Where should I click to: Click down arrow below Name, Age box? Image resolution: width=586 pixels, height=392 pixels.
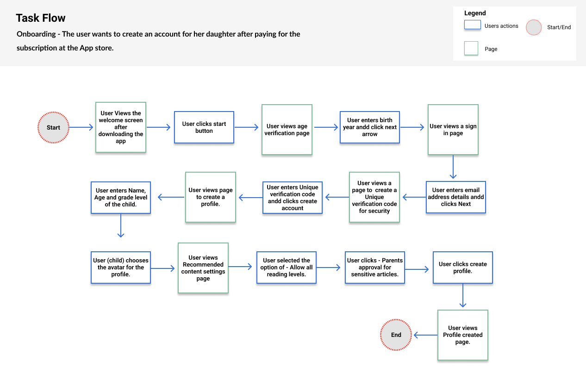coord(121,225)
